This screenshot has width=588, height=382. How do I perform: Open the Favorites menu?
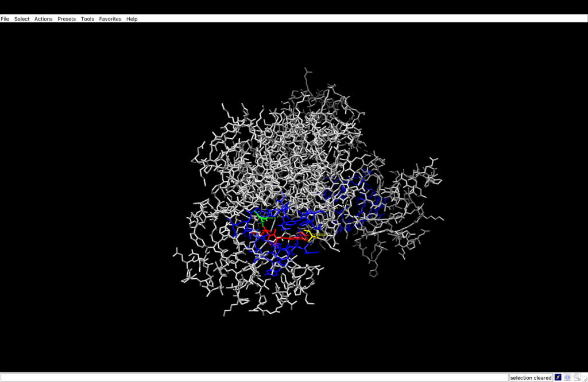110,19
